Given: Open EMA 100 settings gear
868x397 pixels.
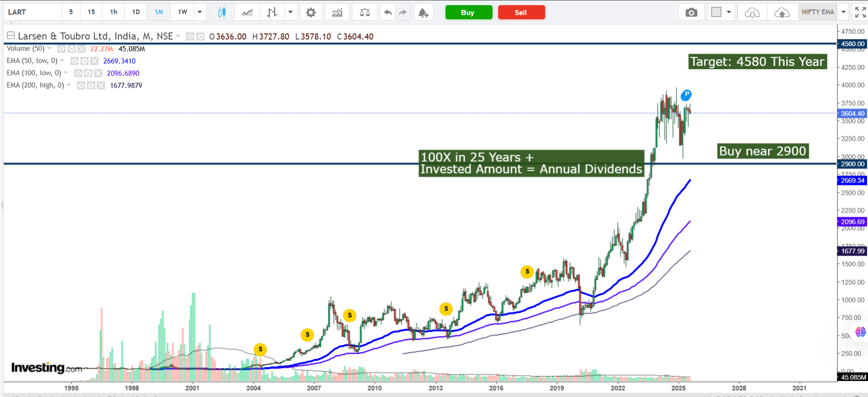Looking at the screenshot, I should 88,73.
